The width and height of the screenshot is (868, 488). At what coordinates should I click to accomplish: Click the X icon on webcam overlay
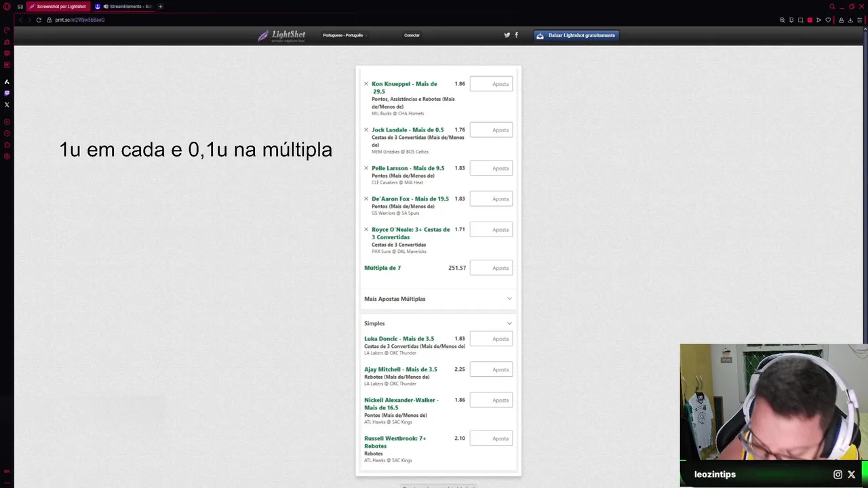tap(852, 474)
